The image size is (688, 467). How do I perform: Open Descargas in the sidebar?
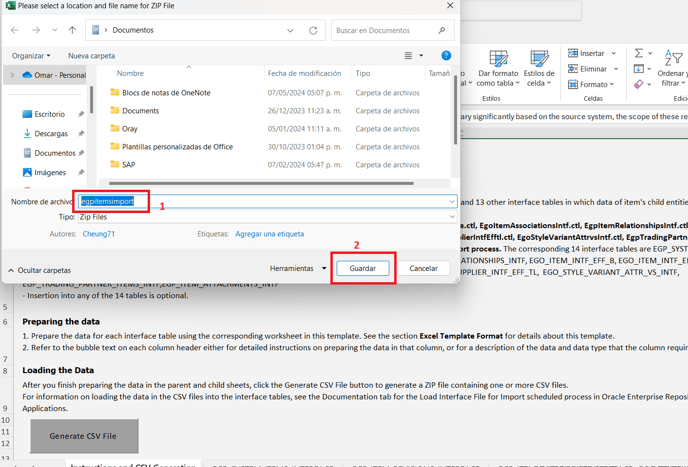[51, 133]
